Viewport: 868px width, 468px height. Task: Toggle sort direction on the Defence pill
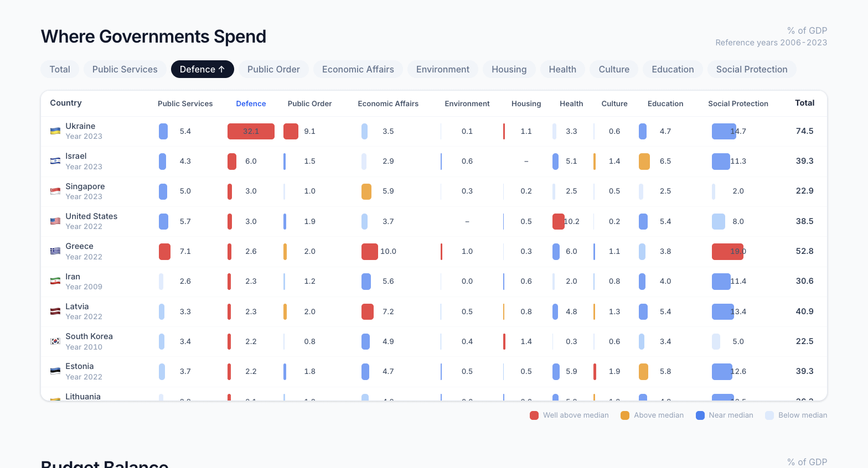(202, 69)
